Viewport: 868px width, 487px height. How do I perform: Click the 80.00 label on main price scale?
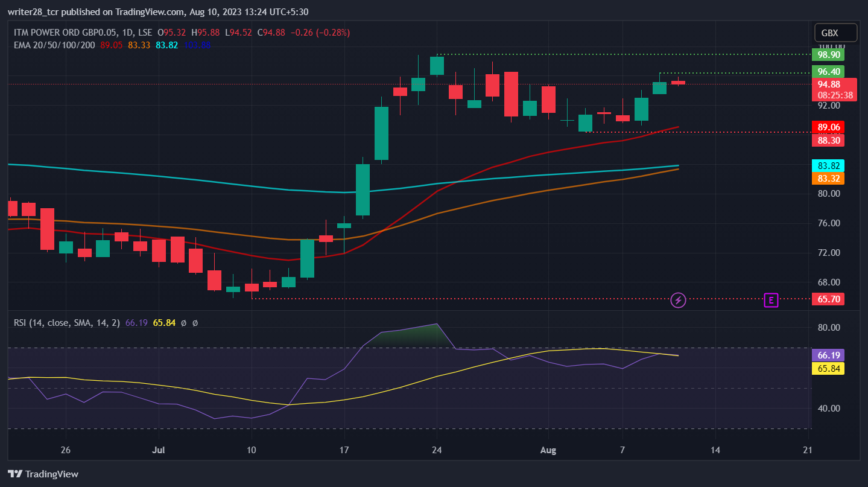tap(828, 194)
